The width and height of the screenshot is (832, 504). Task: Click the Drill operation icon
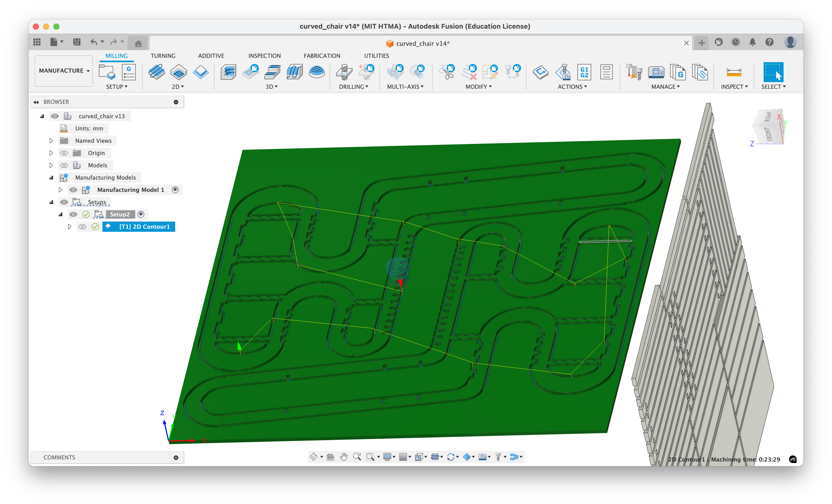[x=344, y=72]
